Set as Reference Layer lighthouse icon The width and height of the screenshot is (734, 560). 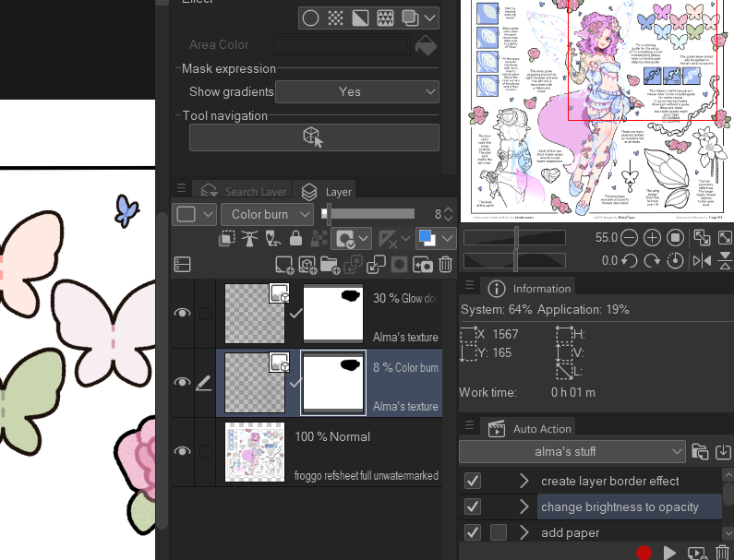click(249, 239)
